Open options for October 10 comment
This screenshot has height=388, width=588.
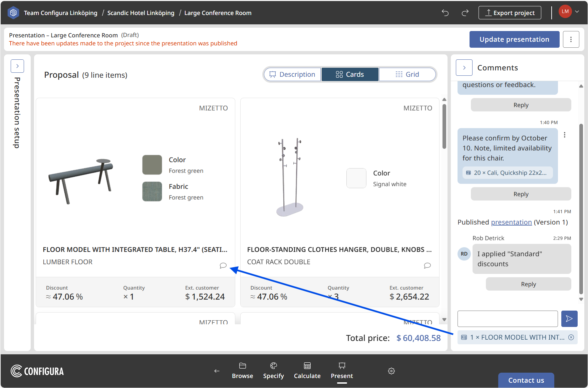pyautogui.click(x=565, y=135)
